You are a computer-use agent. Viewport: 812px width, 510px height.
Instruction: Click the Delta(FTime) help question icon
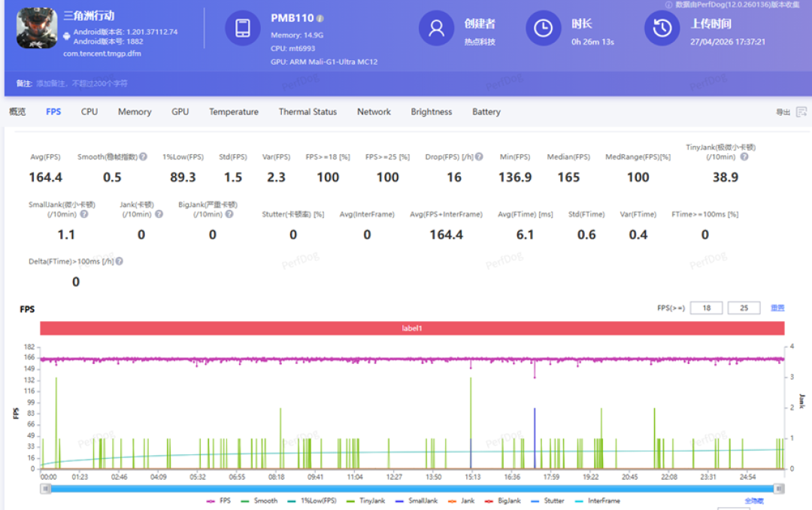coord(119,261)
